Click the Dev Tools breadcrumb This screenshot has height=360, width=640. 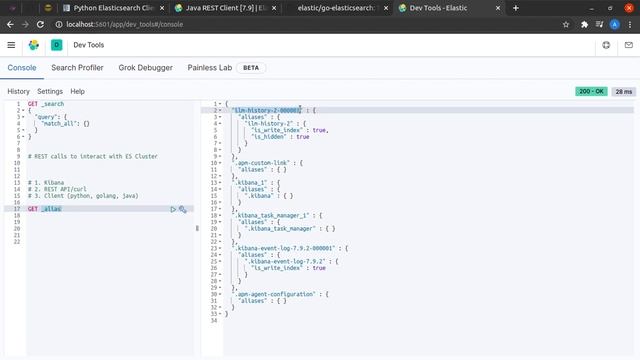[89, 45]
